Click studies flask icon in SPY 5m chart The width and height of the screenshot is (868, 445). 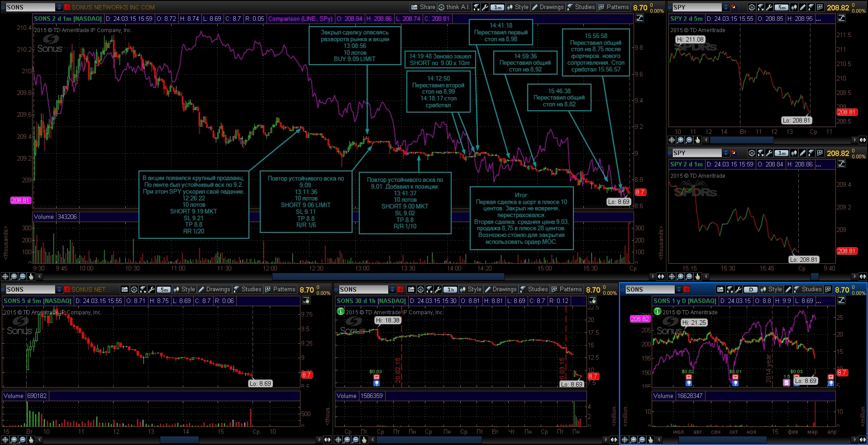click(811, 7)
